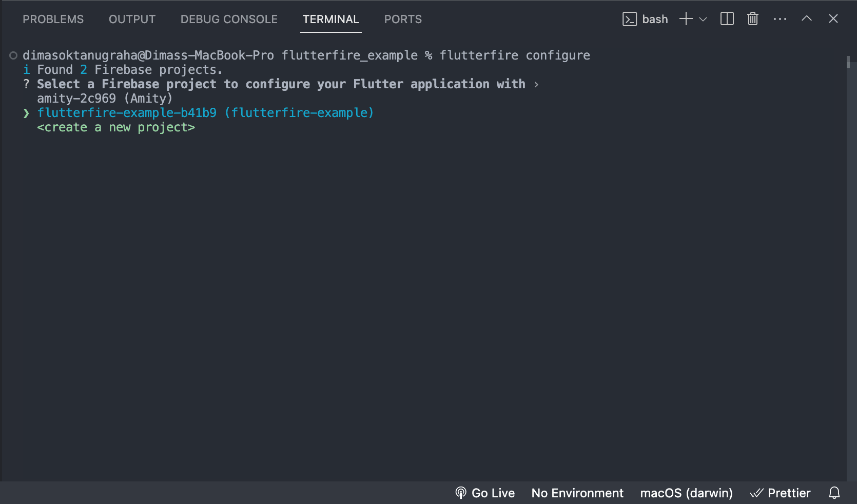Image resolution: width=857 pixels, height=504 pixels.
Task: Open notifications bell icon
Action: coord(834,493)
